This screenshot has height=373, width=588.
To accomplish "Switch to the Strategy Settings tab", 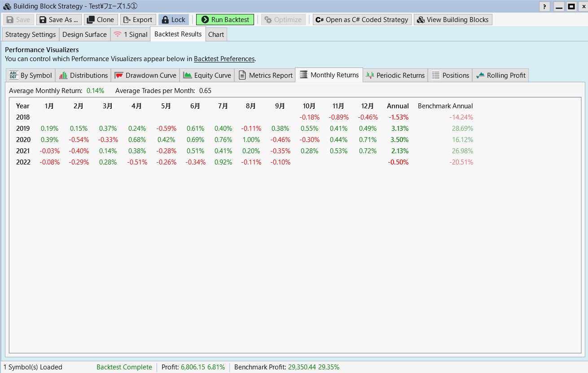I will pos(31,35).
